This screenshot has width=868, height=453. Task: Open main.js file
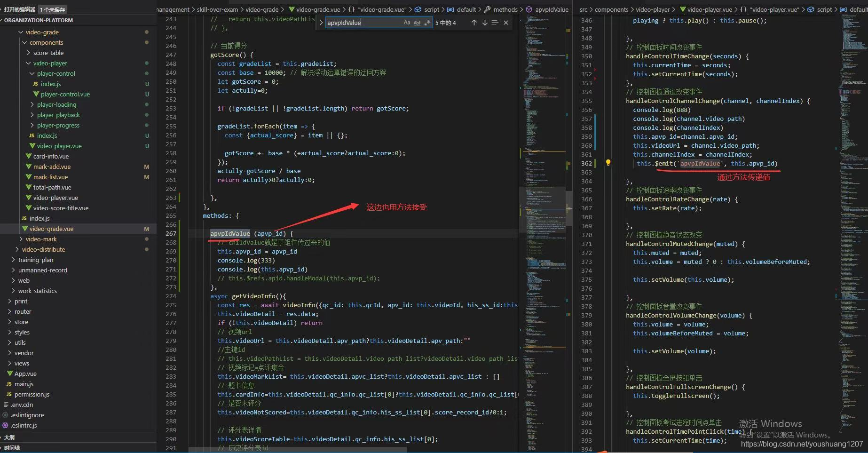point(24,384)
